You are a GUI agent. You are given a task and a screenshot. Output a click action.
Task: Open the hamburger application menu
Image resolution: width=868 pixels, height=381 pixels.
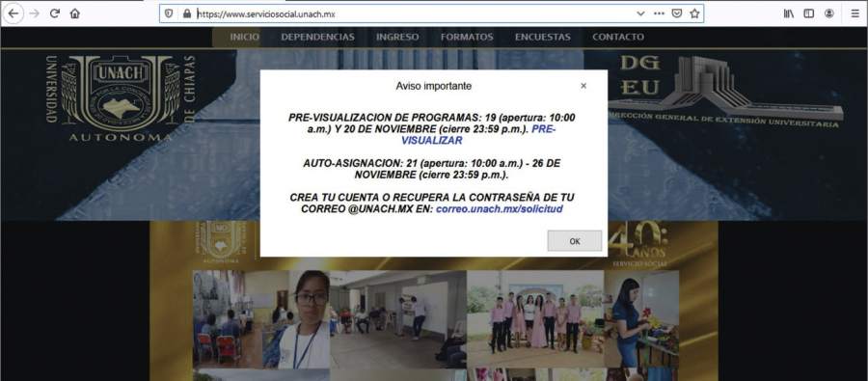coord(854,14)
